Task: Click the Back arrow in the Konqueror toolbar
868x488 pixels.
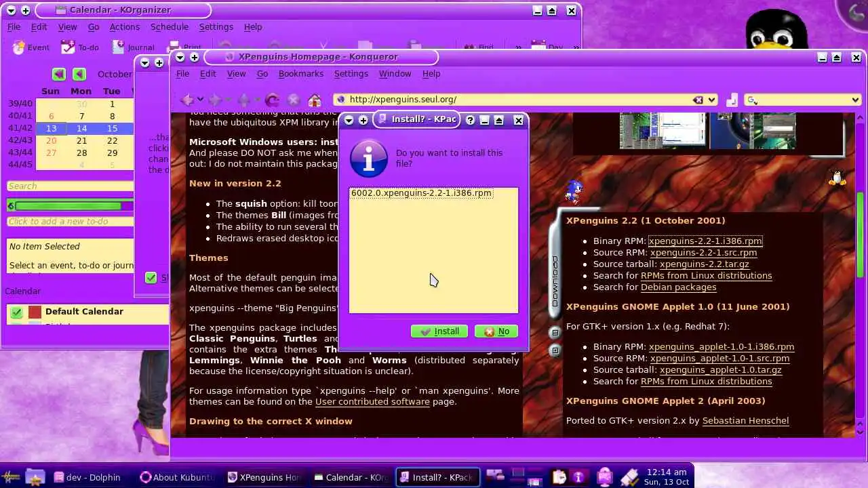Action: click(x=188, y=100)
